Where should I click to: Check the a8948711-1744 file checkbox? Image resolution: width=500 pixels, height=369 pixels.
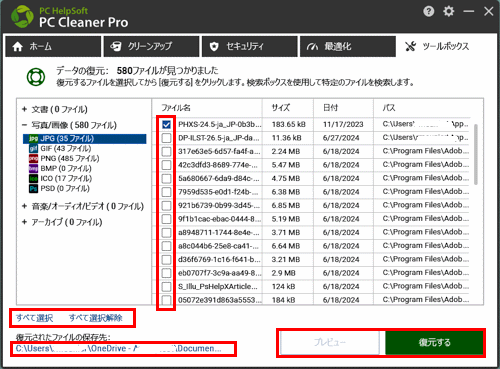[x=166, y=233]
